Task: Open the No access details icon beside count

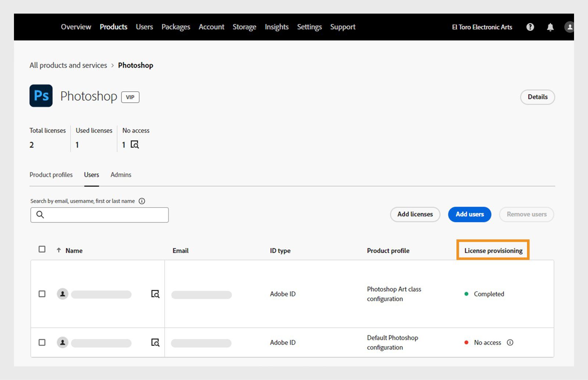Action: (135, 145)
